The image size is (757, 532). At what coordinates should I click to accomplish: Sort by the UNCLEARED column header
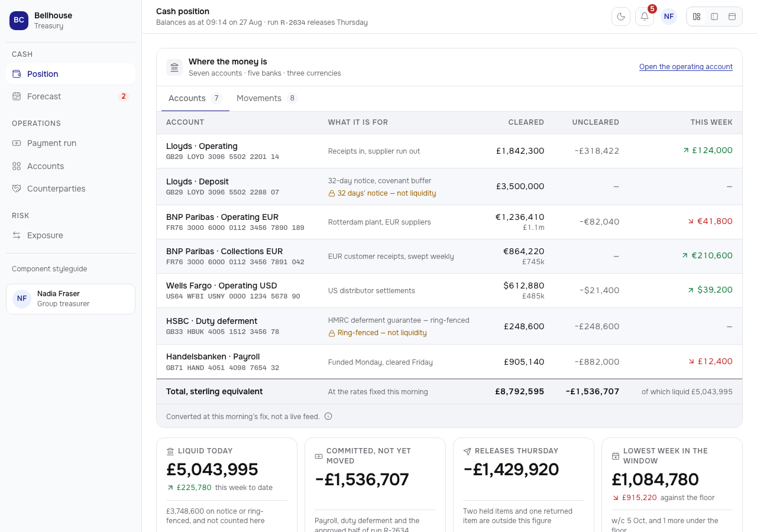pyautogui.click(x=596, y=122)
